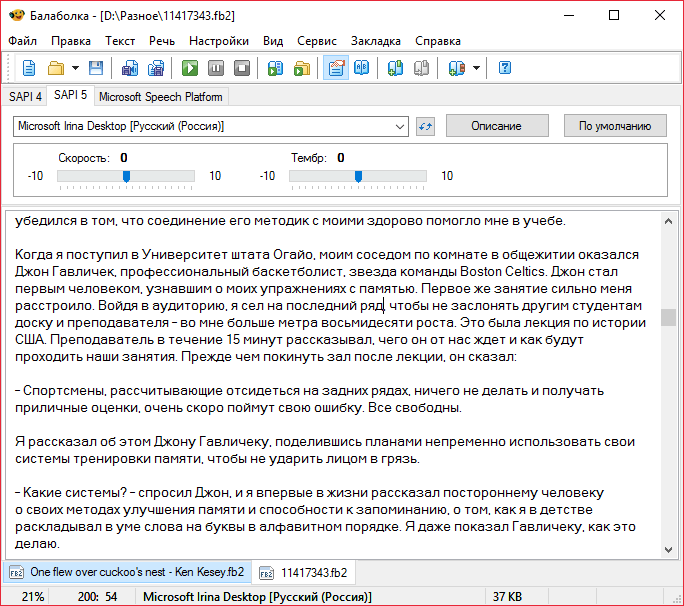
Task: Click the folder with green play icon
Action: coord(302,68)
